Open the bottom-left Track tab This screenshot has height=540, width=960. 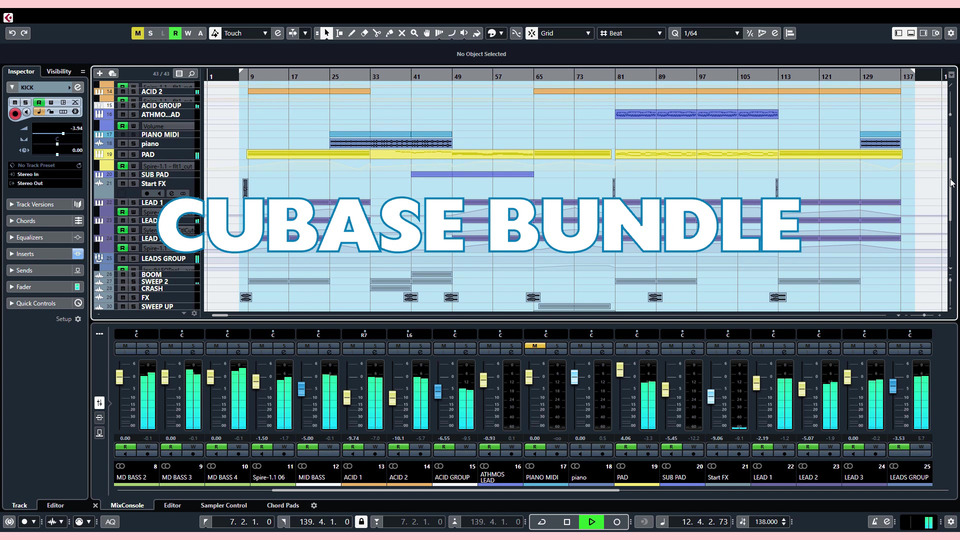pos(20,506)
